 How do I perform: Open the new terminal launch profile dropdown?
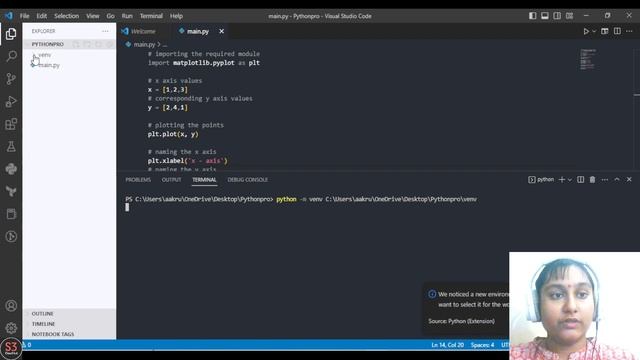(x=570, y=180)
